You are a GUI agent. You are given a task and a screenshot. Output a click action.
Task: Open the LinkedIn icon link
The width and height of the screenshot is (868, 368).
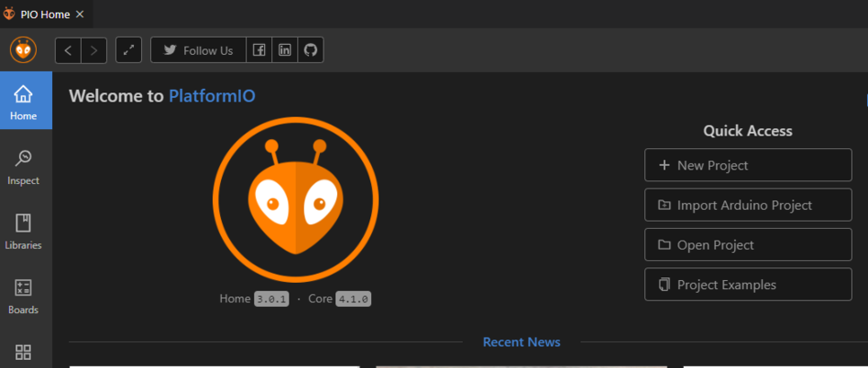tap(285, 50)
